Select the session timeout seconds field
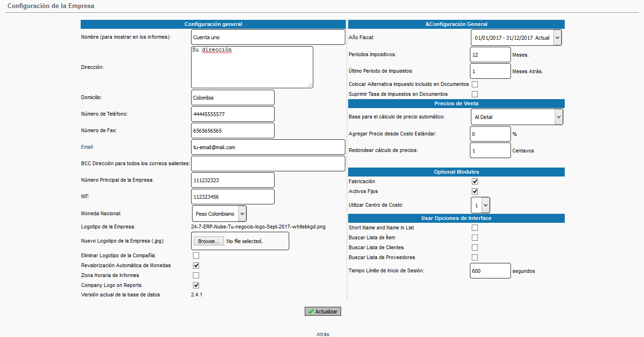Image resolution: width=644 pixels, height=337 pixels. (x=490, y=271)
